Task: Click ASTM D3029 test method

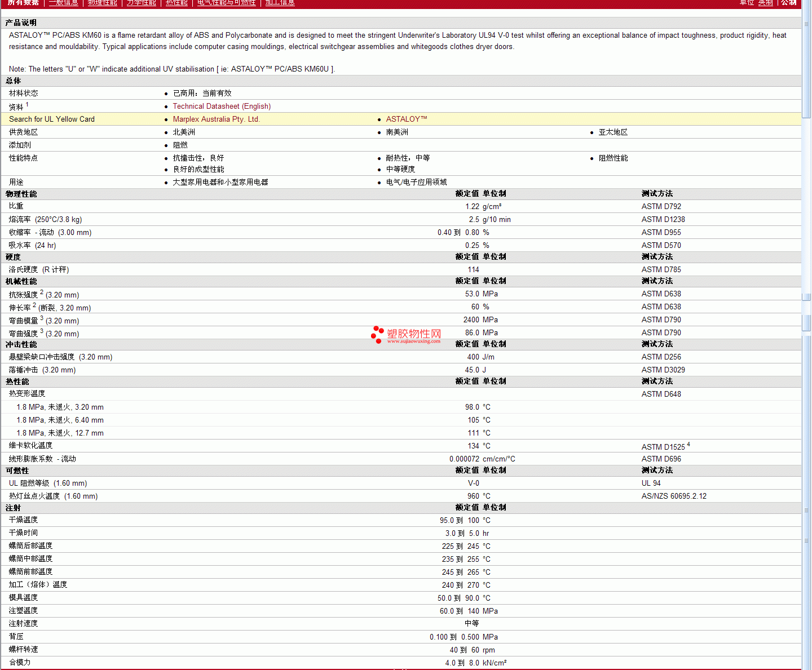Action: click(663, 370)
